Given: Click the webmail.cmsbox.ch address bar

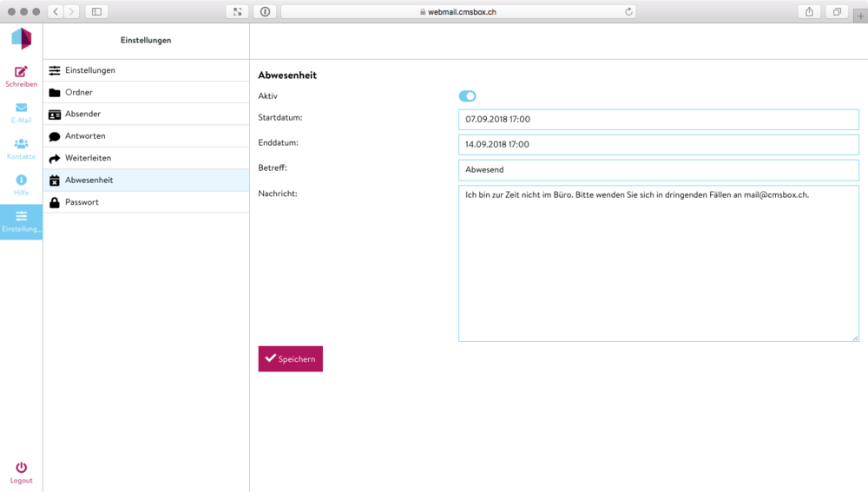Looking at the screenshot, I should [458, 11].
